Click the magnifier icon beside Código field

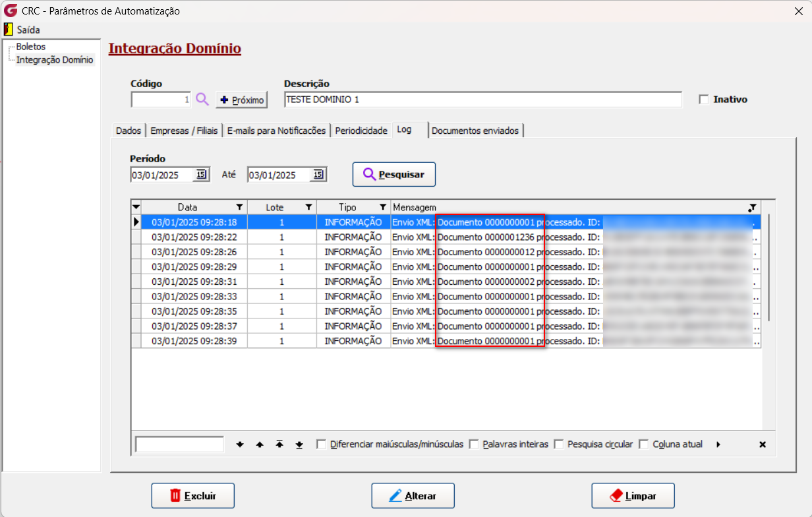[x=202, y=100]
